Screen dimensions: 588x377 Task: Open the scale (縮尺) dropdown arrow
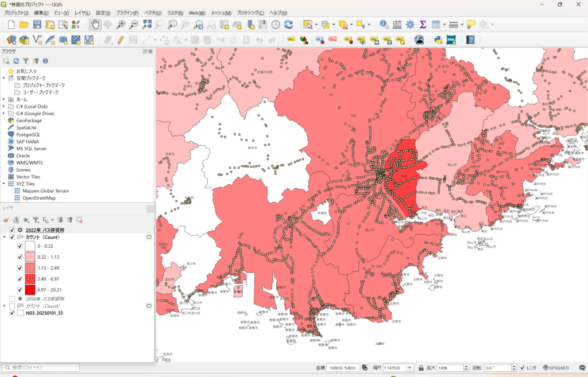click(x=410, y=368)
